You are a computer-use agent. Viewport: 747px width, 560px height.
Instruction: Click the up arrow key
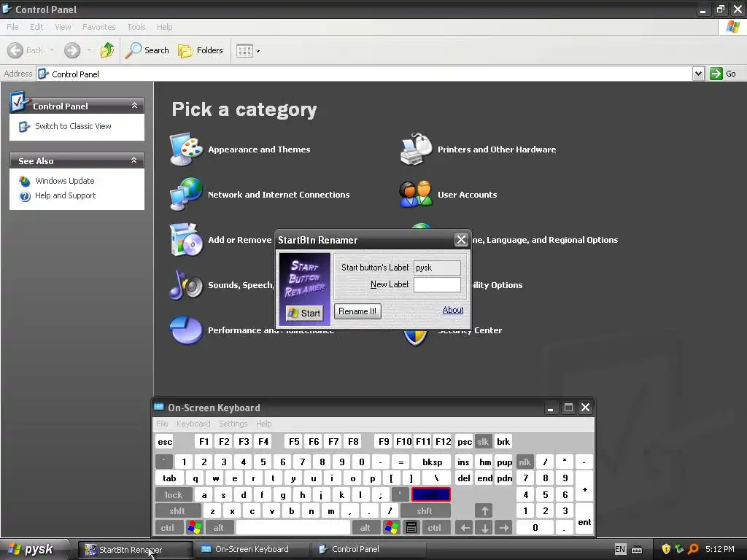[484, 511]
